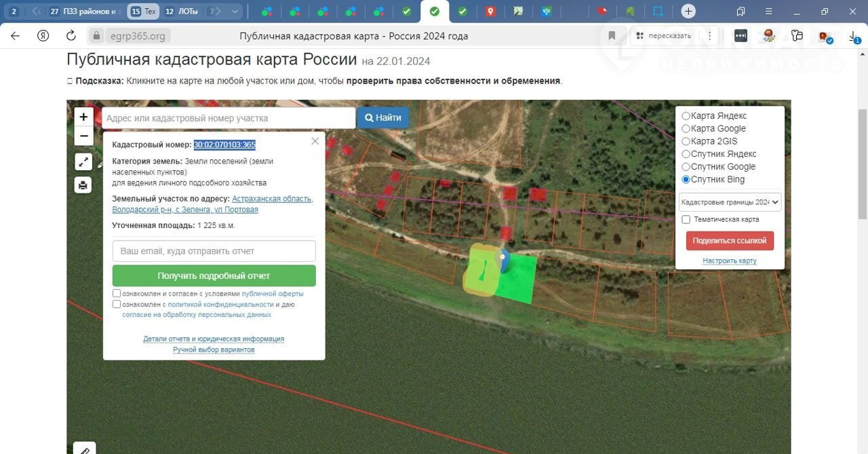
Task: Select Карта Яндекс map layer
Action: click(x=686, y=116)
